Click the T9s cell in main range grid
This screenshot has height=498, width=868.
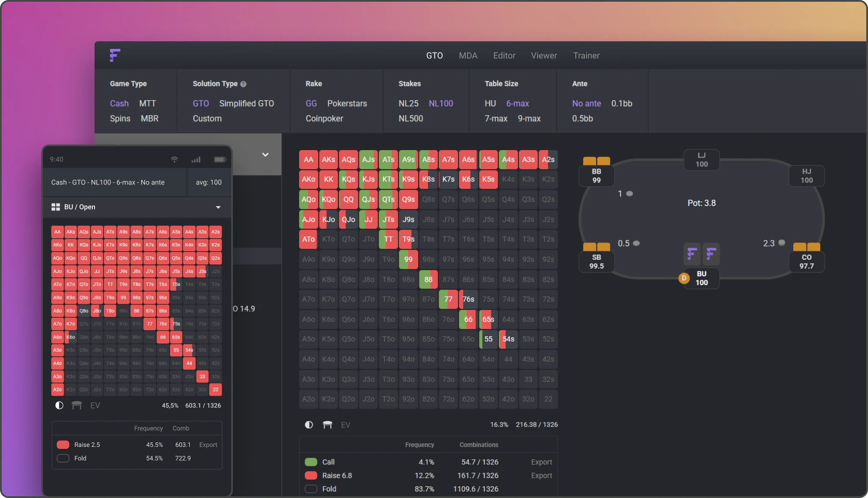[x=408, y=239]
